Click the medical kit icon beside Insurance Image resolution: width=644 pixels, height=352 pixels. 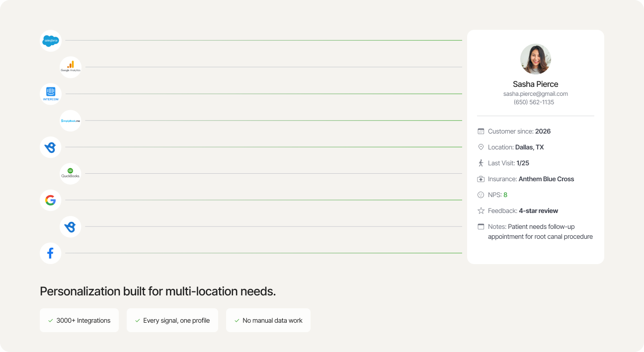point(481,179)
